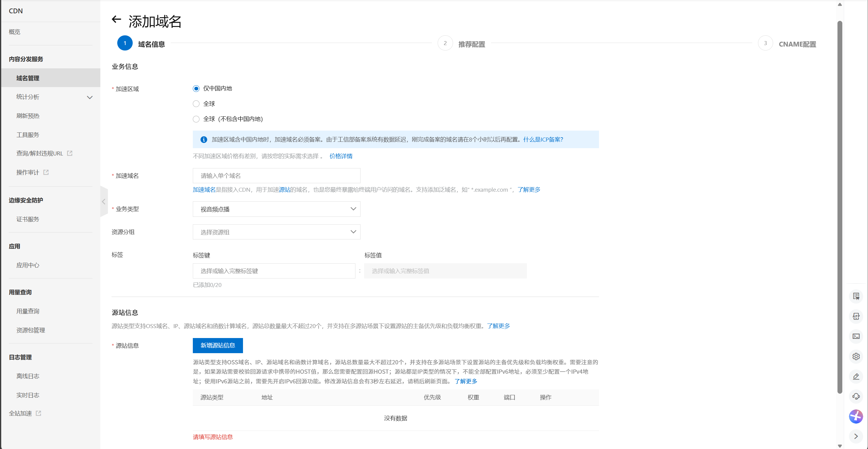Open 证书服务 from the sidebar

click(x=28, y=219)
